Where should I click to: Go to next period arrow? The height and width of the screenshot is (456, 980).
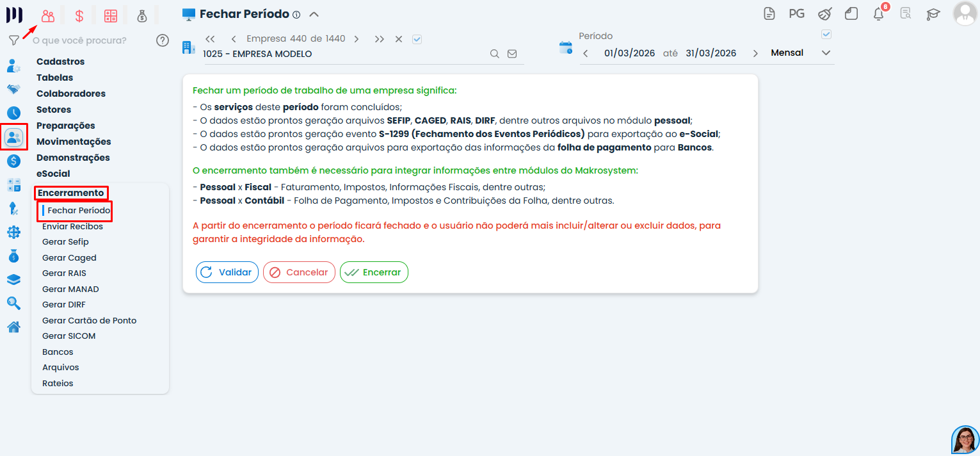tap(755, 53)
